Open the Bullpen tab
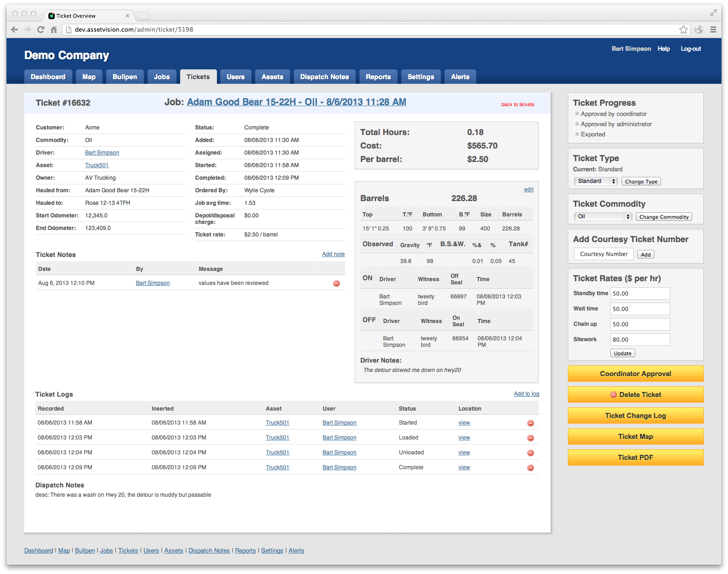728x574 pixels. (125, 77)
